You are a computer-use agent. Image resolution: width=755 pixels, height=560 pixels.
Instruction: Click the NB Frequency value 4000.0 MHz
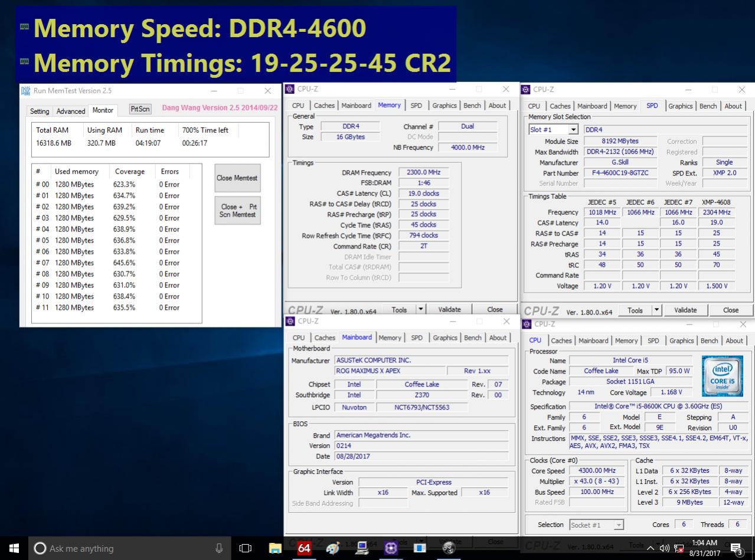click(468, 148)
